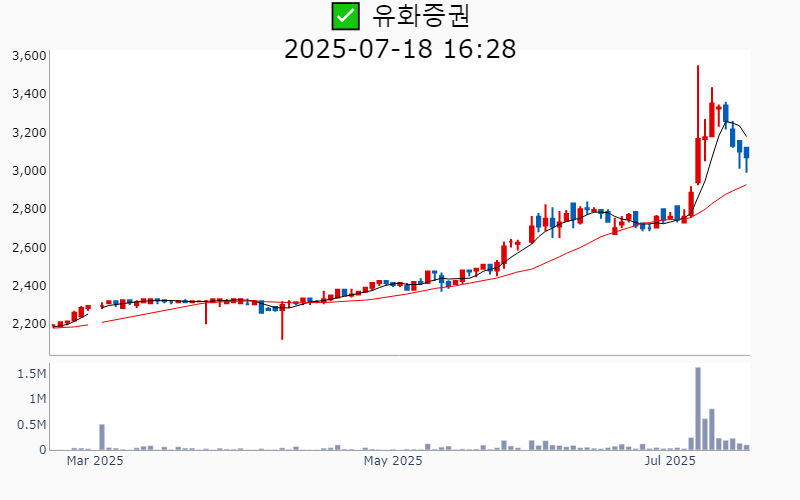
Task: Click the 1M volume axis label
Action: (37, 399)
